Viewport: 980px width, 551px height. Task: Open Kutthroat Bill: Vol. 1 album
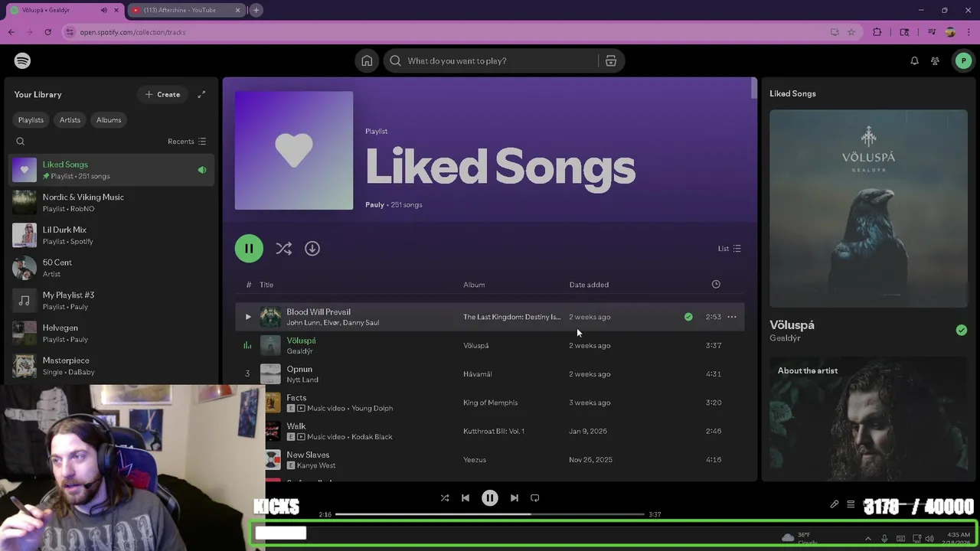pyautogui.click(x=494, y=432)
